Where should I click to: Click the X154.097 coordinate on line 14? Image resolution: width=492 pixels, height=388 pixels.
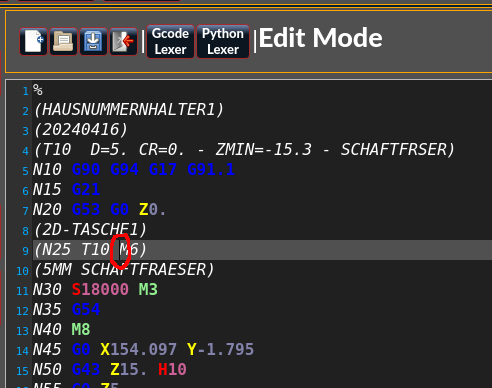point(139,350)
